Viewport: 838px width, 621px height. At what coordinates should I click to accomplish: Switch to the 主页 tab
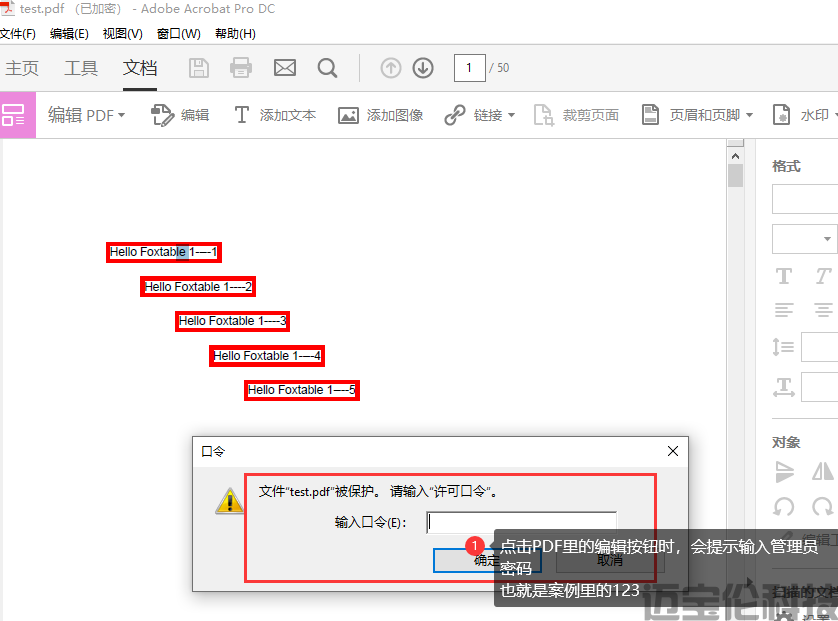(22, 68)
